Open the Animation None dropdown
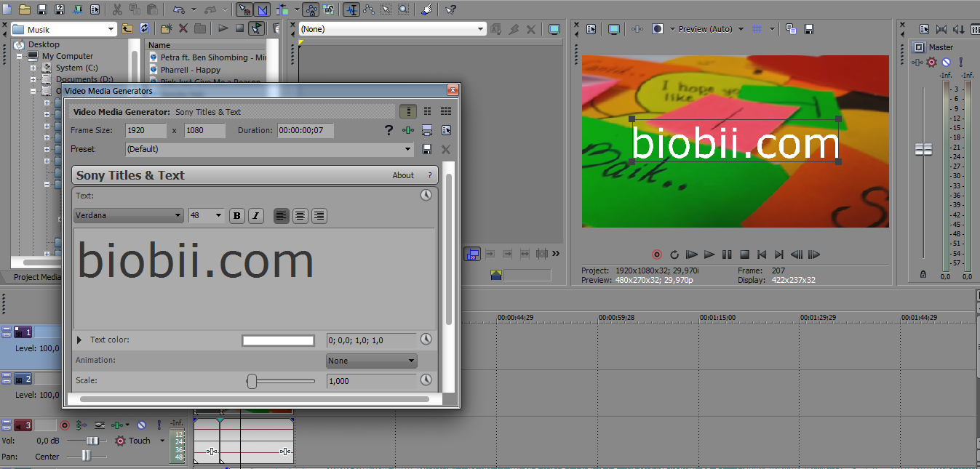This screenshot has height=469, width=980. point(371,361)
